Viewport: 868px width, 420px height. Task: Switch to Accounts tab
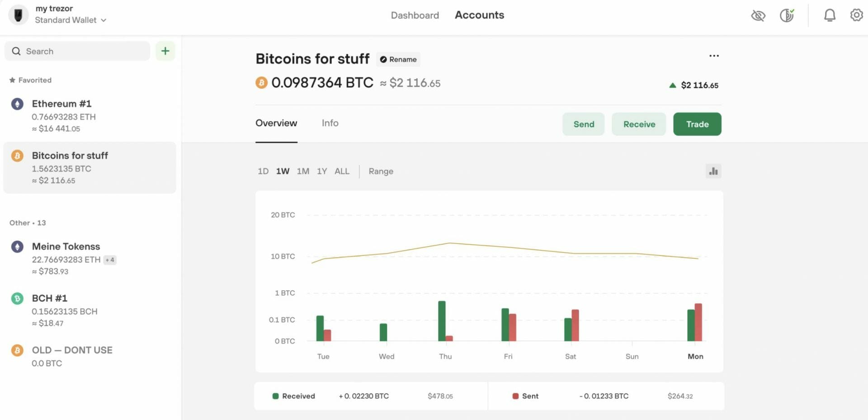coord(479,15)
